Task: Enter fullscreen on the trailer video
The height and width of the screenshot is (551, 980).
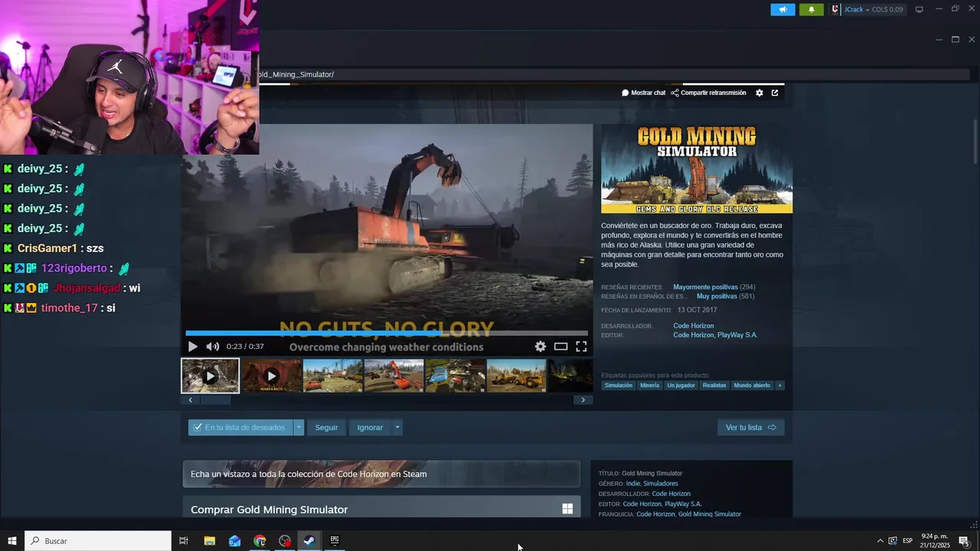Action: (581, 347)
